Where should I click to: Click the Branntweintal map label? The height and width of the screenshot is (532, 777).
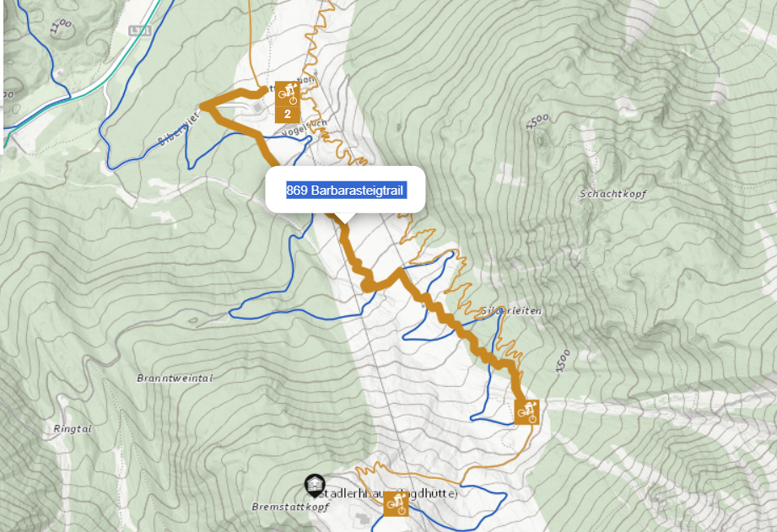click(175, 378)
